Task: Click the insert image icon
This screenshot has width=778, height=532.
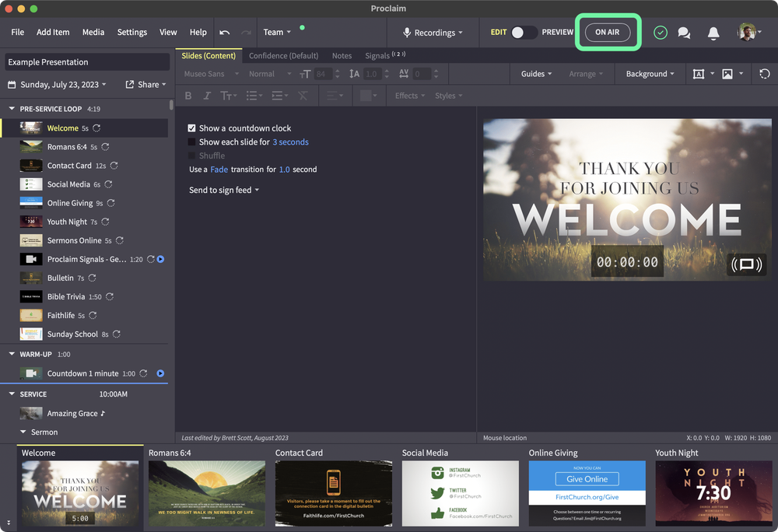Action: (727, 74)
